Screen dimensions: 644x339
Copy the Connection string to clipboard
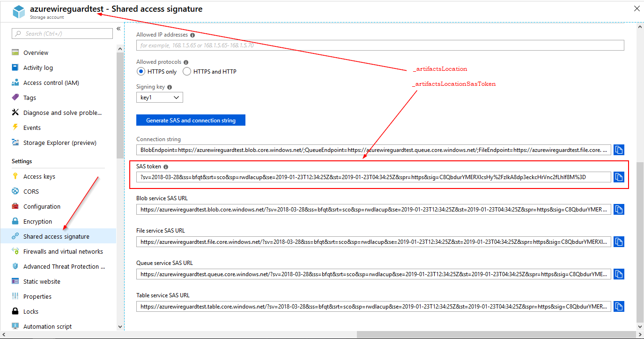tap(619, 150)
